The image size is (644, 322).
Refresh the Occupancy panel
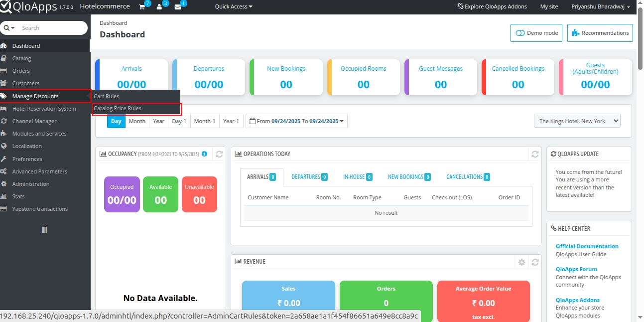(x=219, y=155)
